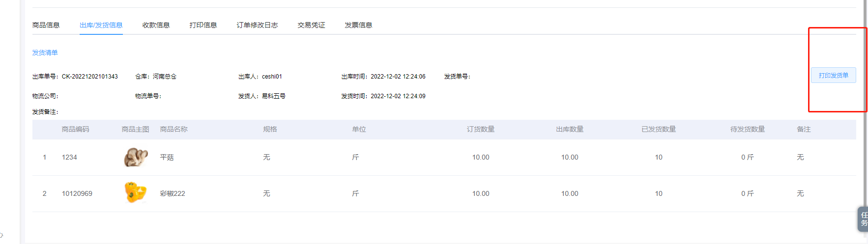This screenshot has width=868, height=244.
Task: Select product code 1234 in first row
Action: click(x=69, y=157)
